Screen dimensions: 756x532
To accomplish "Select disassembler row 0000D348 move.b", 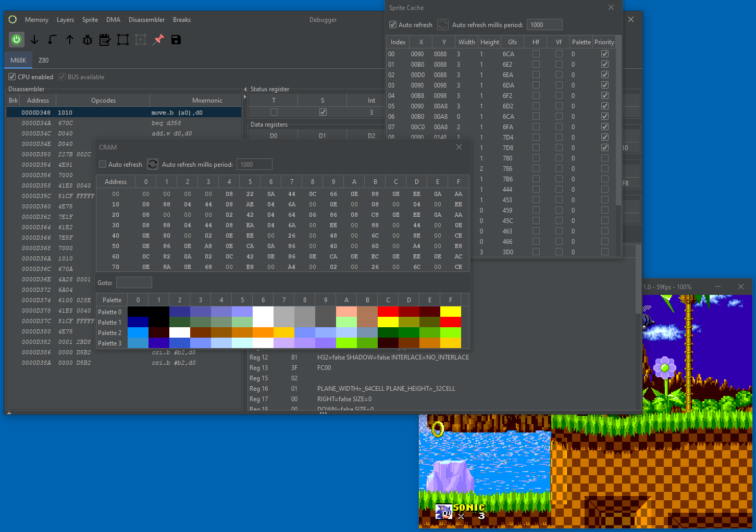I will click(x=124, y=113).
